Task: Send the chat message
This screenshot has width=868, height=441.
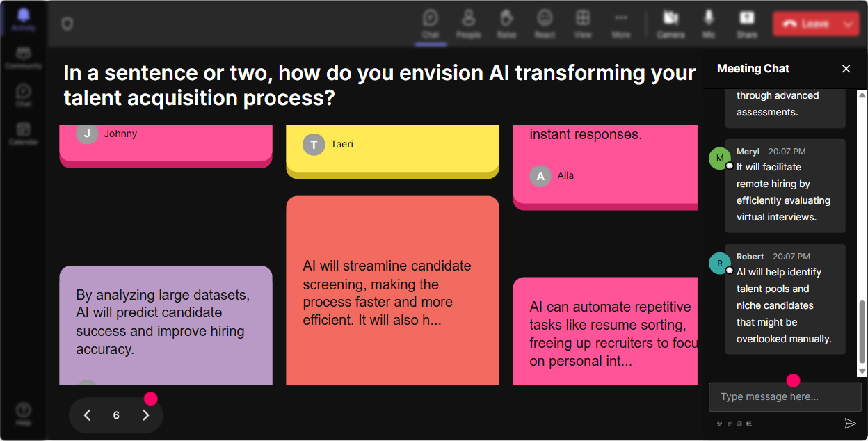Action: coord(850,423)
